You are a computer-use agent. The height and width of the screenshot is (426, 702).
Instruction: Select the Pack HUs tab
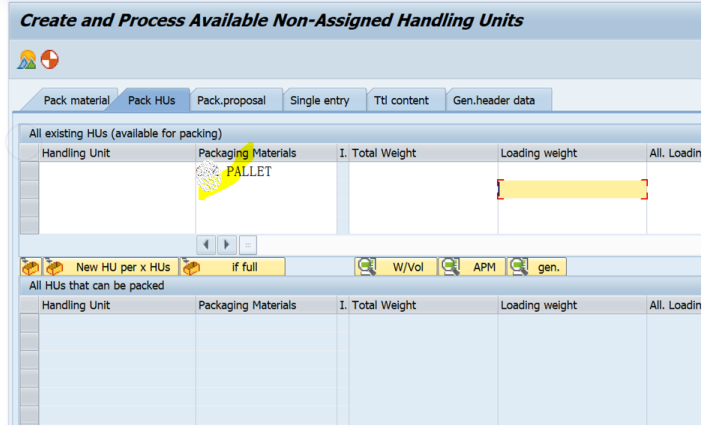[151, 100]
